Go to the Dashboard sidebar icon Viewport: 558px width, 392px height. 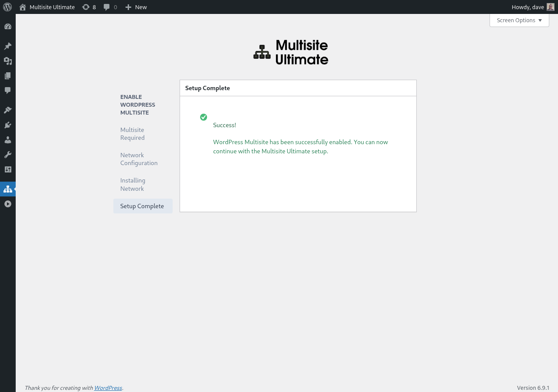8,27
